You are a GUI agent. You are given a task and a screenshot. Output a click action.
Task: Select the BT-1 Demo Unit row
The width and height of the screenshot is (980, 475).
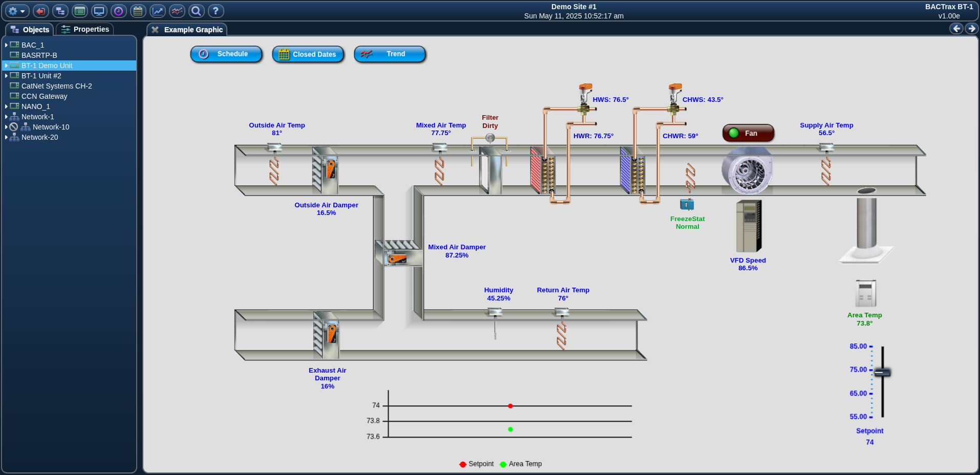point(69,66)
